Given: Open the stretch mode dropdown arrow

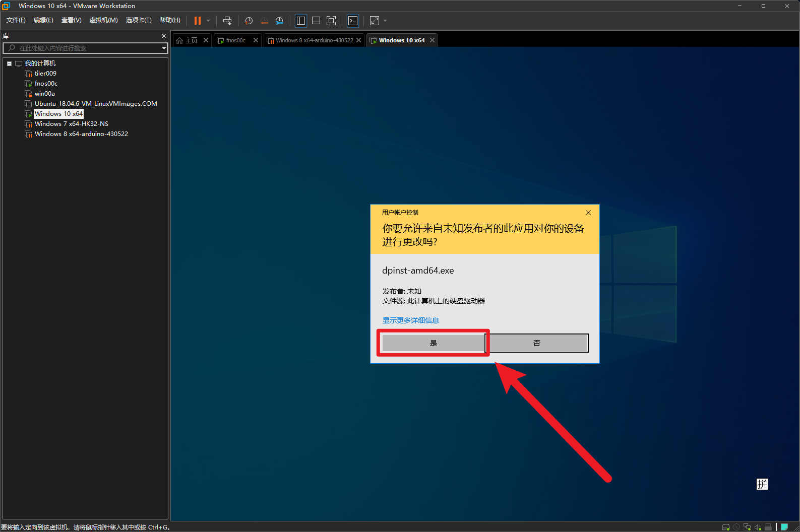Looking at the screenshot, I should [385, 21].
